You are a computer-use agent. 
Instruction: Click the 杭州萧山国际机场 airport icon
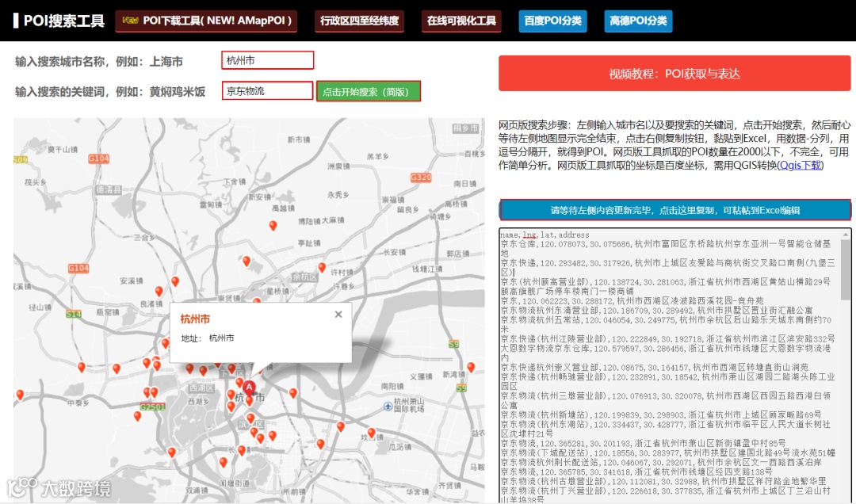coord(388,407)
